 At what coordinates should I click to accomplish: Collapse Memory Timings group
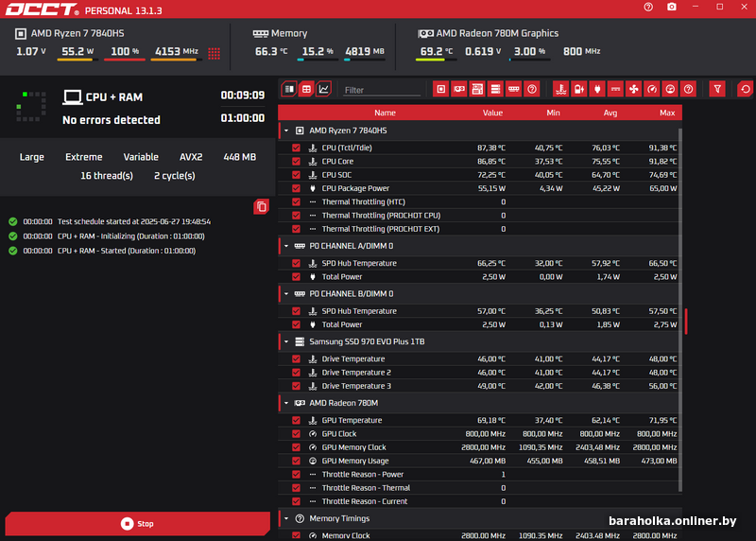(x=286, y=518)
